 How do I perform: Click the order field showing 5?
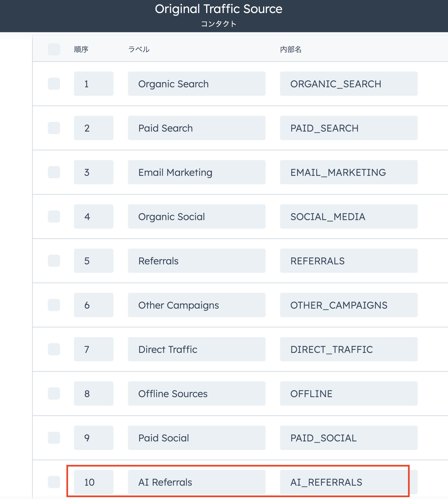pos(94,261)
